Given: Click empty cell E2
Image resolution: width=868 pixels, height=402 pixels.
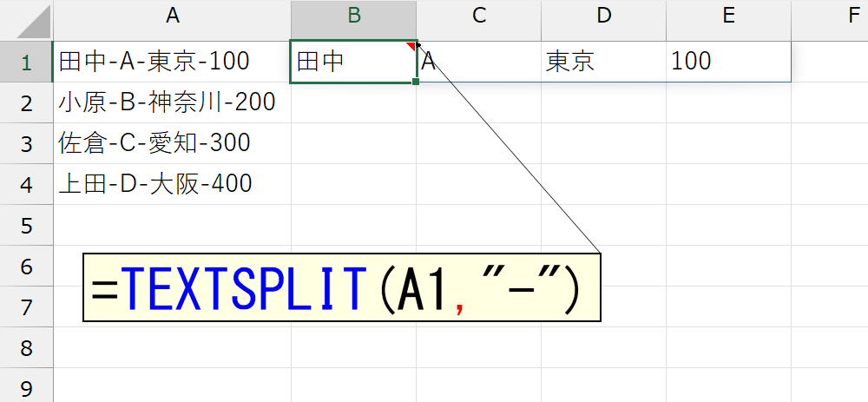Looking at the screenshot, I should (728, 102).
